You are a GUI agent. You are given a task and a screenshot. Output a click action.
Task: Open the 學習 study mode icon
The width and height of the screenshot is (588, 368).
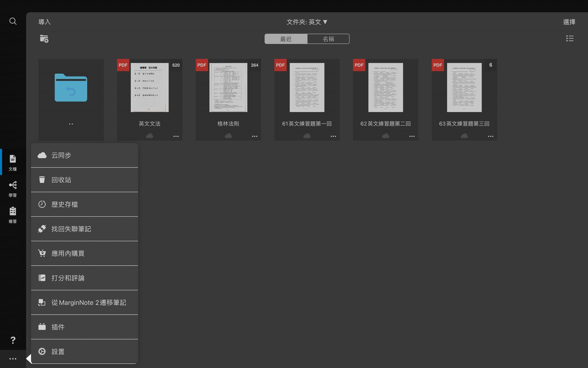[13, 189]
